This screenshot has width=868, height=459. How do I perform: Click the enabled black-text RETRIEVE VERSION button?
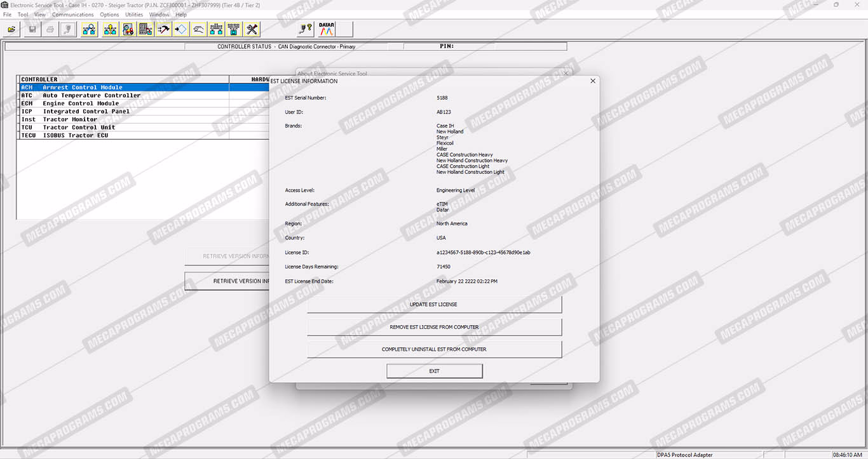pos(227,281)
